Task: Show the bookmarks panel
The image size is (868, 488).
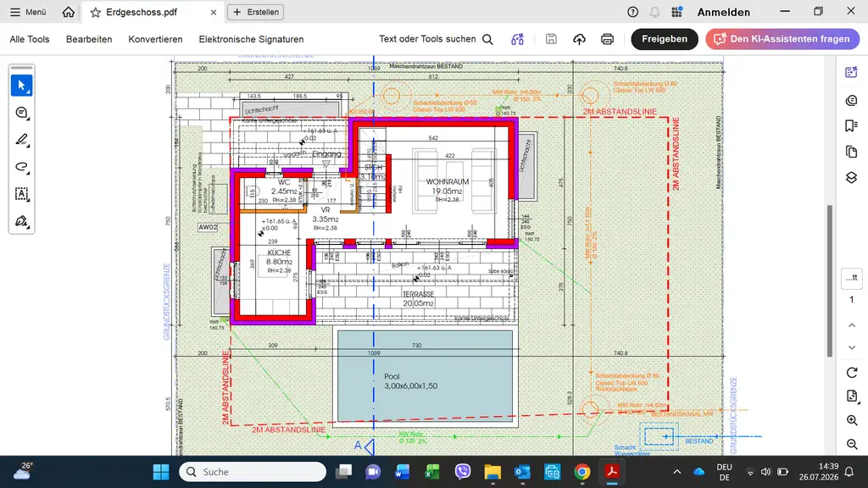Action: click(x=851, y=126)
